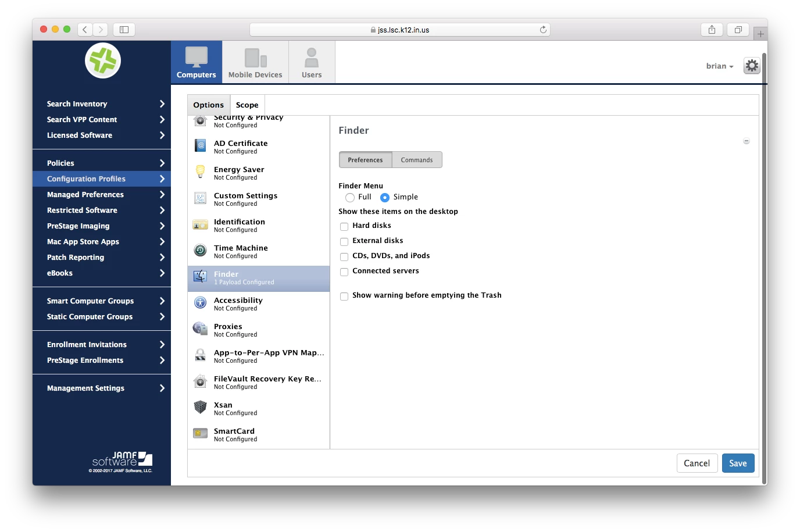This screenshot has height=532, width=800.
Task: Open Mac App Store Apps link
Action: (x=83, y=242)
